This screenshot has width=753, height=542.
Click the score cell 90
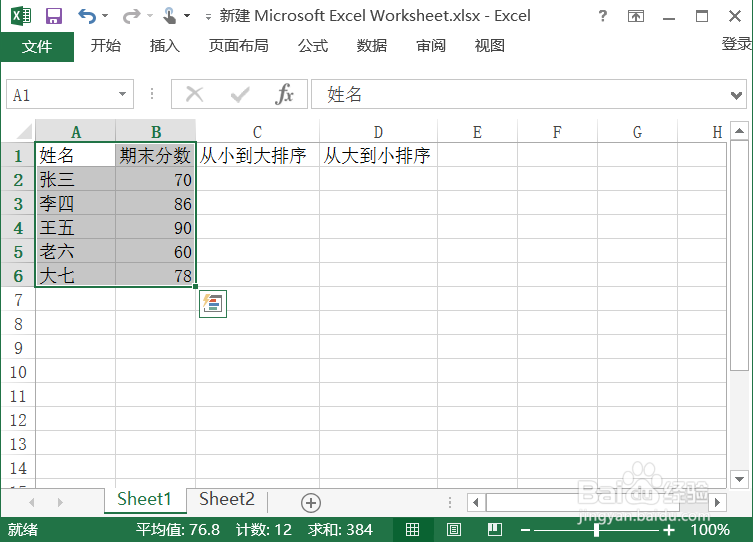[x=156, y=227]
